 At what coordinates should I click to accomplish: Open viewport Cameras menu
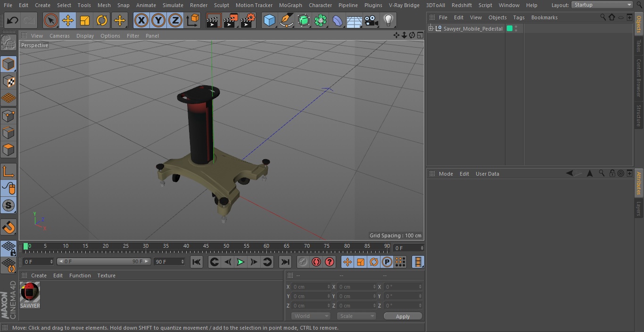click(x=59, y=36)
